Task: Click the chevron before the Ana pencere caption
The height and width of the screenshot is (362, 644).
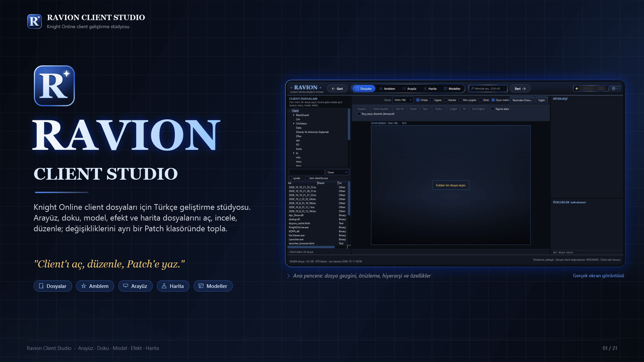Action: 288,276
